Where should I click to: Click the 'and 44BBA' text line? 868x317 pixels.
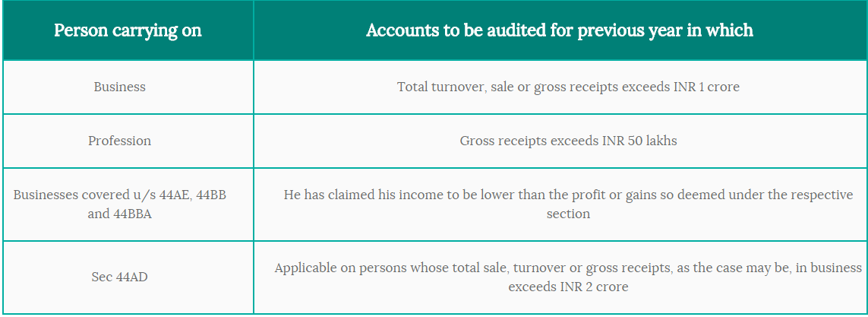pyautogui.click(x=119, y=214)
